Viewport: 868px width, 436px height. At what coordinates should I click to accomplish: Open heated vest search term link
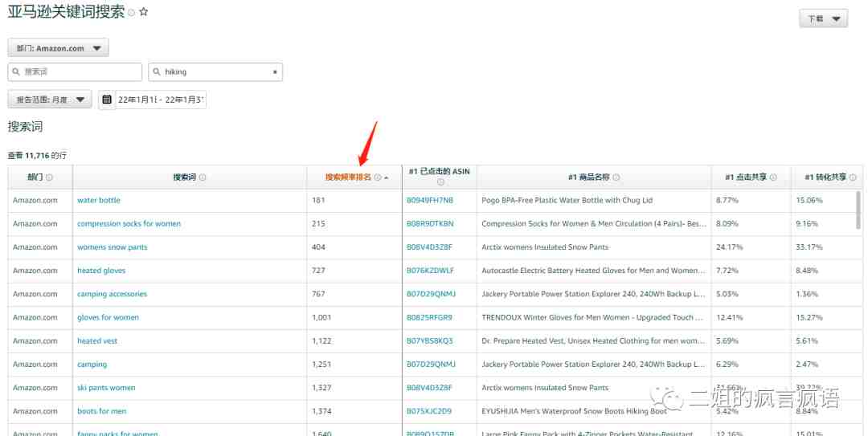(x=97, y=340)
